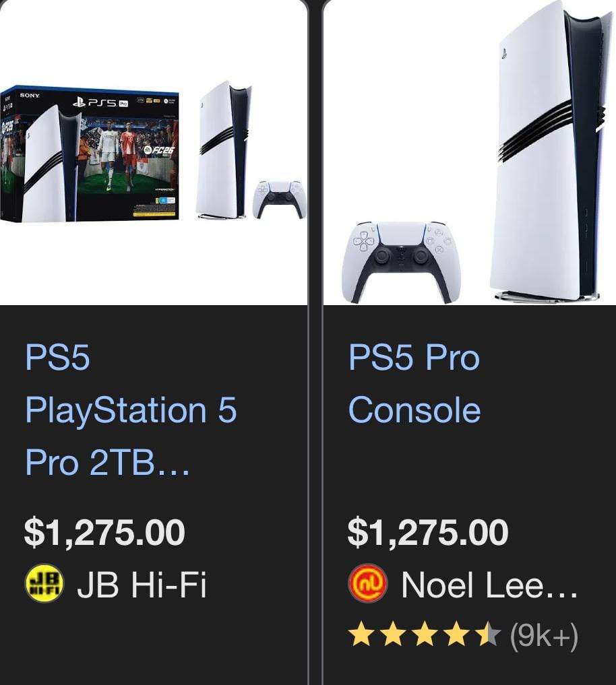View the (9k+) review count
This screenshot has width=616, height=685.
(x=544, y=636)
